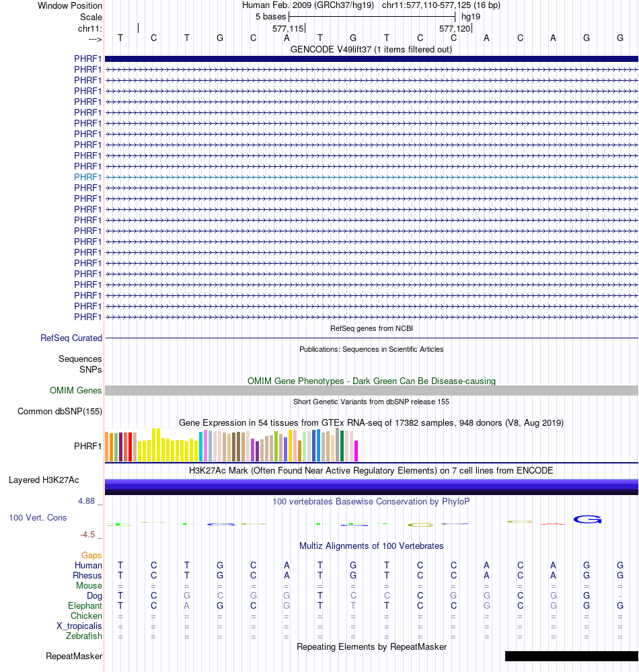
Task: Click the magenta last bar in GTEx chart
Action: (x=356, y=451)
